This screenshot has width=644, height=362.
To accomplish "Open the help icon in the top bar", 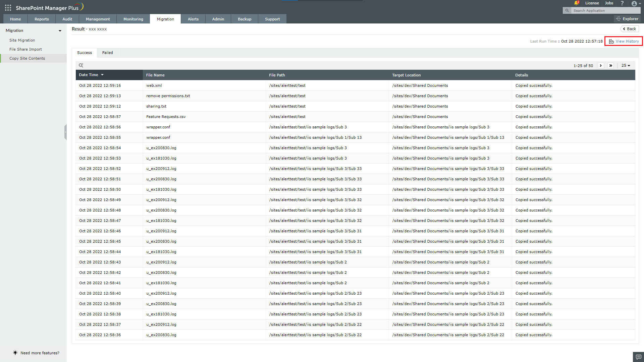I will 622,3.
